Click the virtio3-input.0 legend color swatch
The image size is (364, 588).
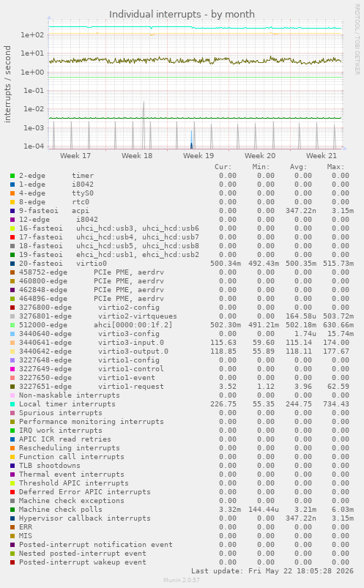click(x=12, y=343)
